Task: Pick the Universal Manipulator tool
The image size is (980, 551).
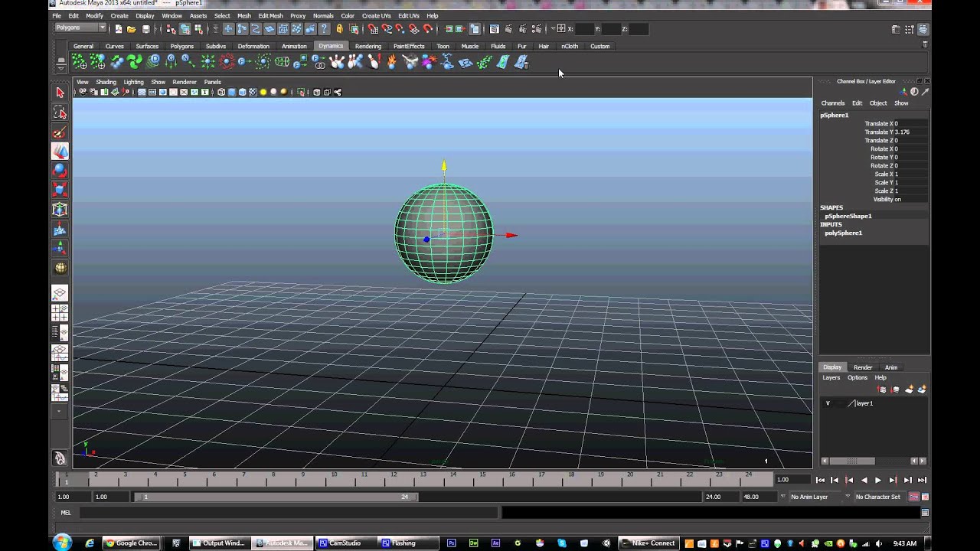Action: [x=60, y=209]
